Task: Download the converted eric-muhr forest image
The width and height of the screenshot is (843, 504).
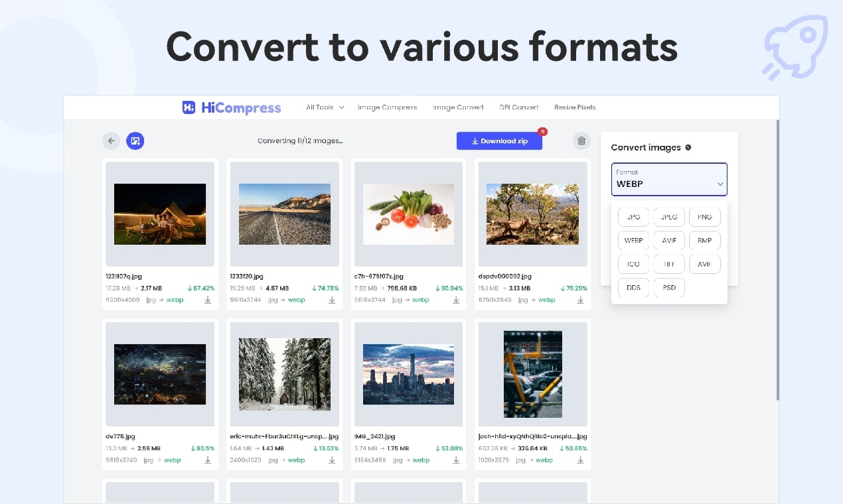Action: [332, 460]
